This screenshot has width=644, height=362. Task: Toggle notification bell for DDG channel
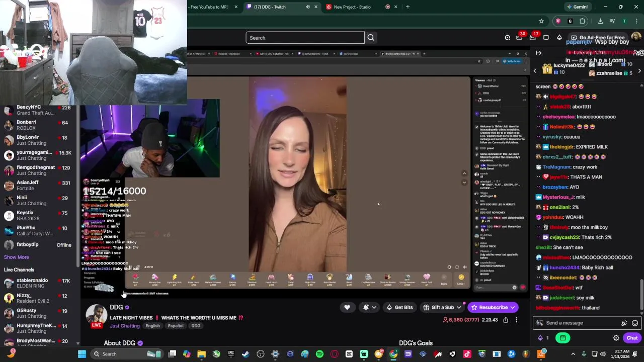tap(366, 307)
